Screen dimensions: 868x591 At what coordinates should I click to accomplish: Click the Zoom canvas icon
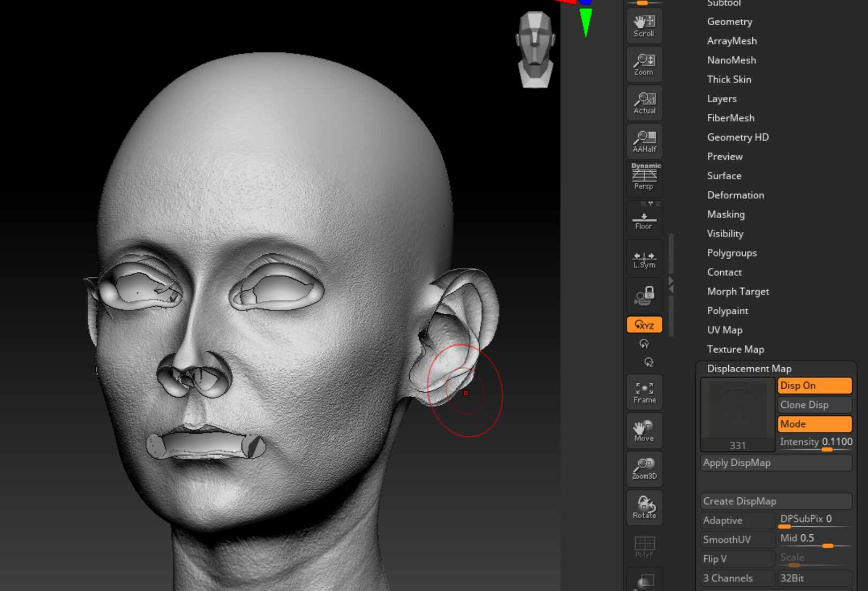point(644,64)
